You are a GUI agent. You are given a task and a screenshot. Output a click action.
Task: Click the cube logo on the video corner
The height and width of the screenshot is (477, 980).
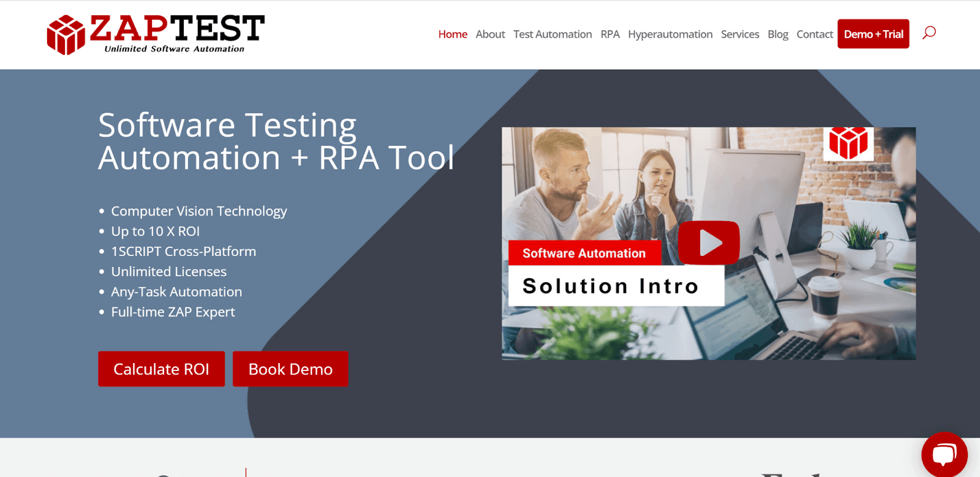point(848,143)
